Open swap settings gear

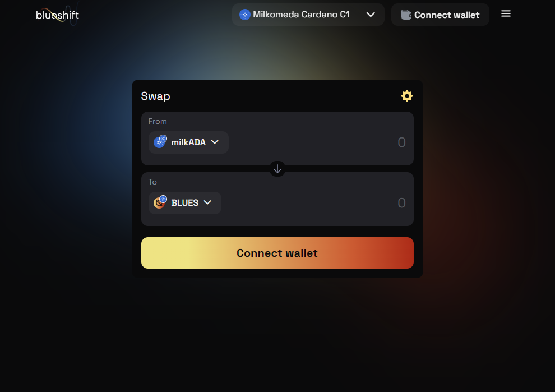pyautogui.click(x=406, y=96)
